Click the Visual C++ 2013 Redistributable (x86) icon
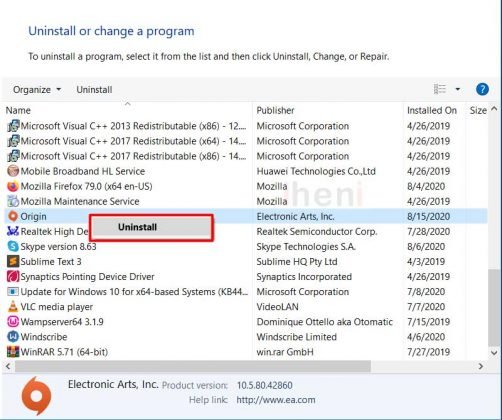502x420 pixels. 13,126
